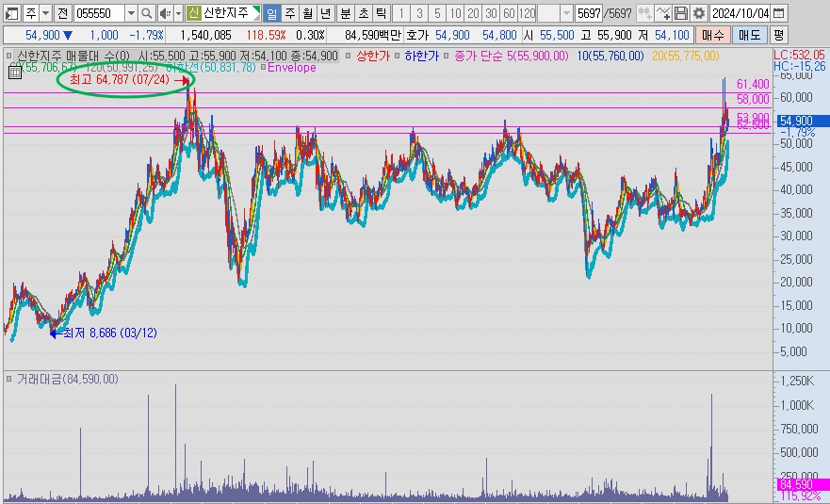The height and width of the screenshot is (504, 830).
Task: Click the 61,400 horizontal line label
Action: point(753,84)
